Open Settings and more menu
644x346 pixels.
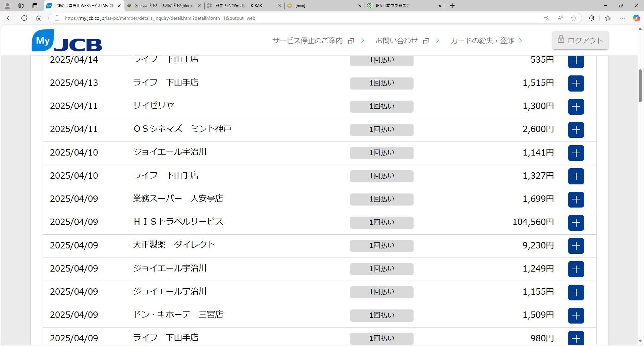coord(623,18)
